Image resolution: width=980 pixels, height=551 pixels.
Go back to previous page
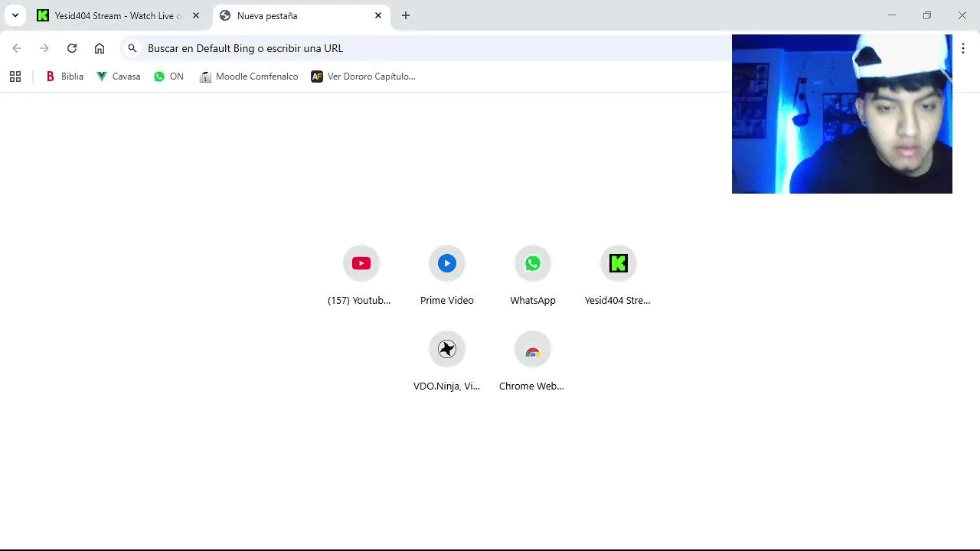[17, 48]
